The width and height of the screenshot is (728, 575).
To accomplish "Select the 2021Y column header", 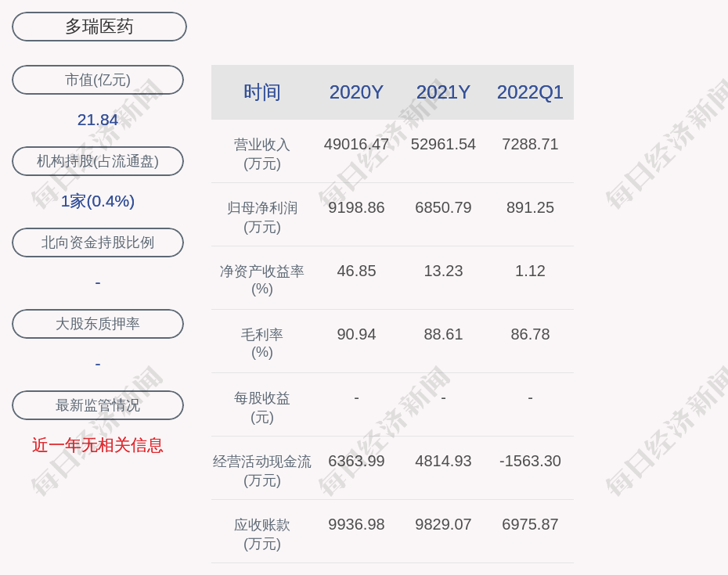I will (443, 92).
